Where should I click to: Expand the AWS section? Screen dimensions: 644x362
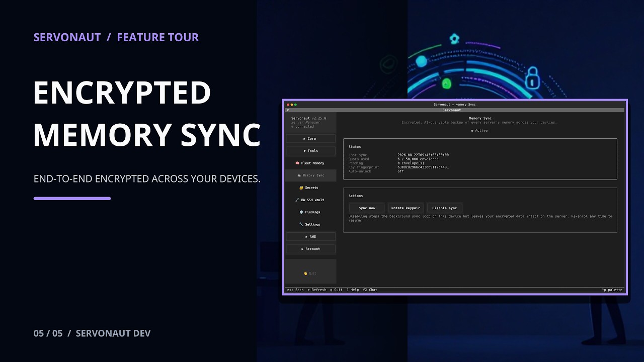[310, 237]
